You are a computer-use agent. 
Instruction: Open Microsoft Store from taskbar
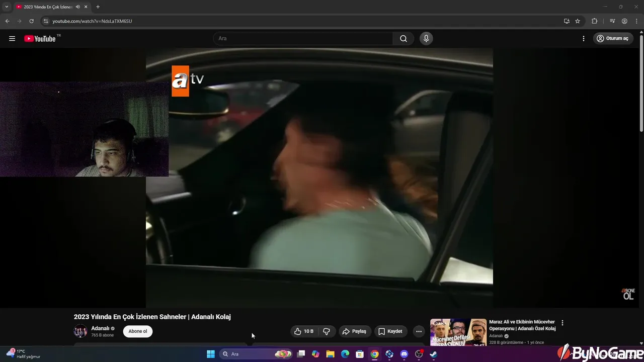[360, 354]
